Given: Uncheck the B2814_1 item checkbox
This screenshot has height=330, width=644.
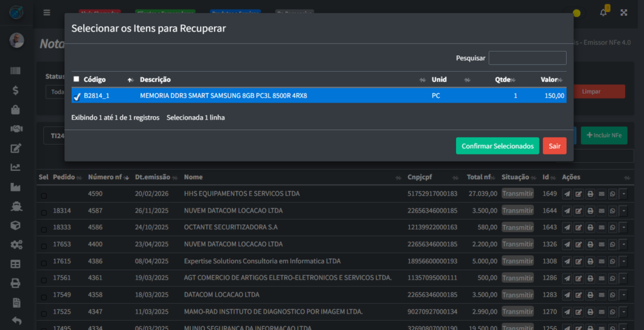Looking at the screenshot, I should 77,96.
